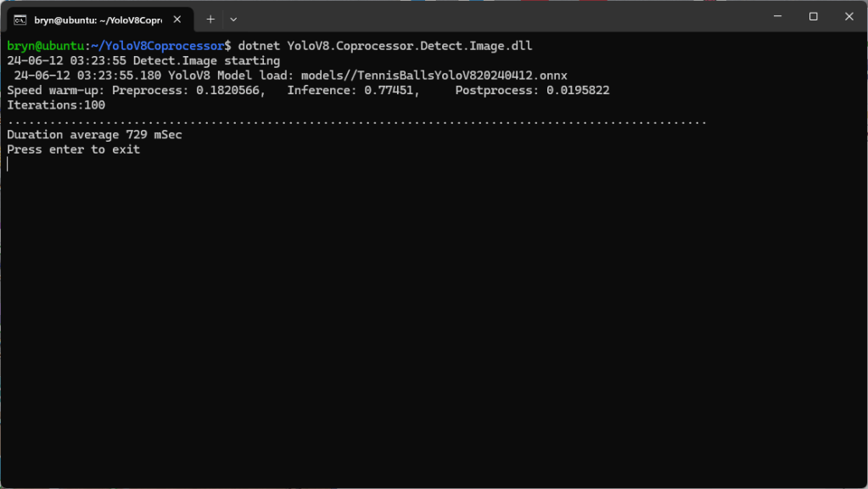Expand the new tab profile dropdown
The image size is (868, 489).
[x=233, y=20]
